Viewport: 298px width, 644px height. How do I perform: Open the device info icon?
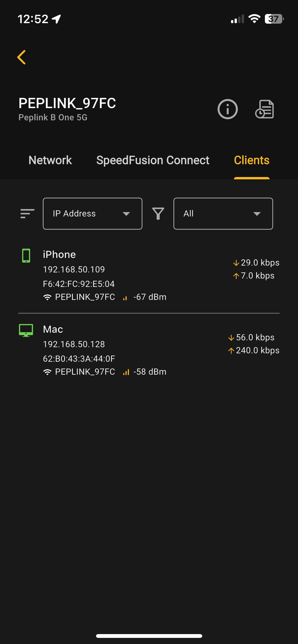tap(227, 109)
